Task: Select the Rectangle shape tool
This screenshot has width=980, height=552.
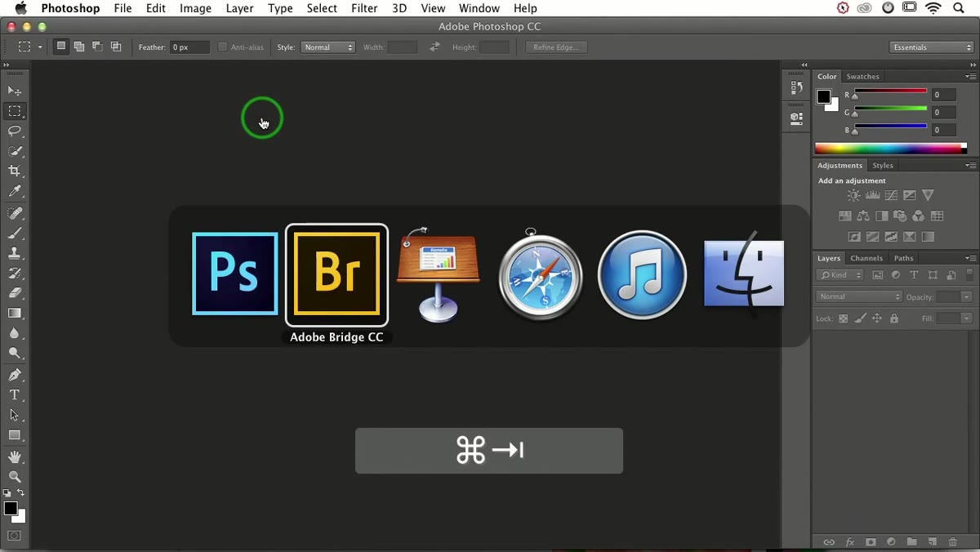Action: [15, 435]
